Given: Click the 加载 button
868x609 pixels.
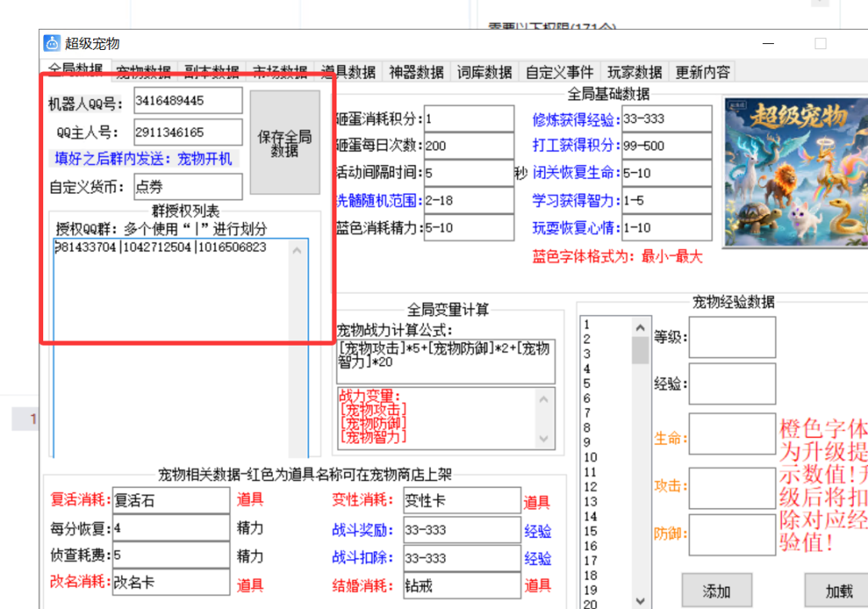Looking at the screenshot, I should (839, 590).
